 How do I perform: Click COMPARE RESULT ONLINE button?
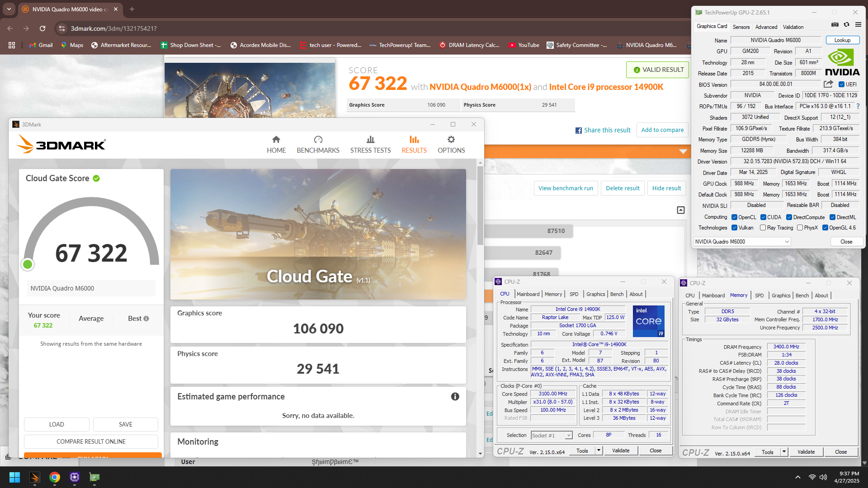(91, 441)
